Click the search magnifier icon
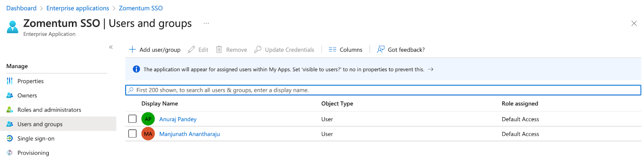644x163 pixels. 131,90
